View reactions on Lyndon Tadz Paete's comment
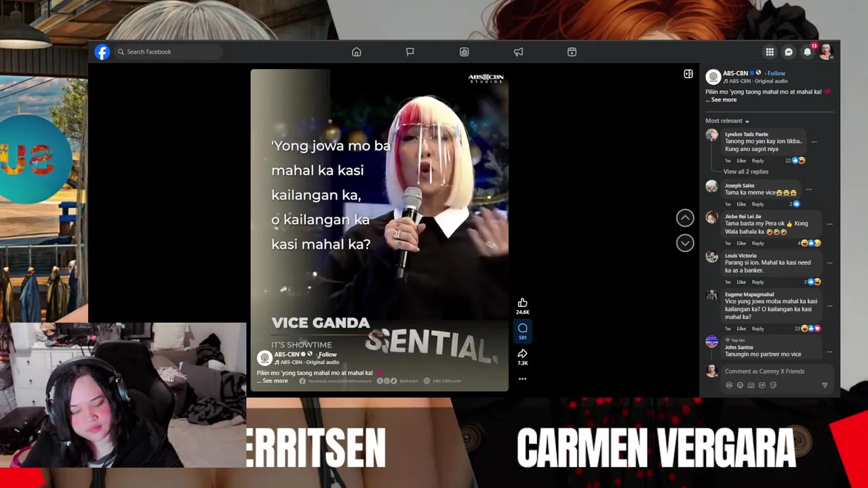The height and width of the screenshot is (488, 868). click(795, 161)
